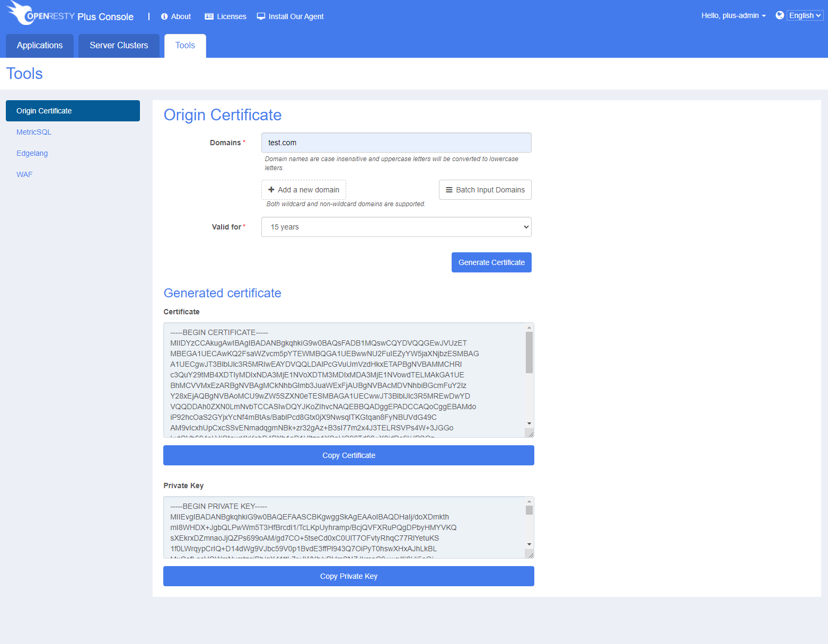
Task: Click the Licenses card icon
Action: point(209,16)
